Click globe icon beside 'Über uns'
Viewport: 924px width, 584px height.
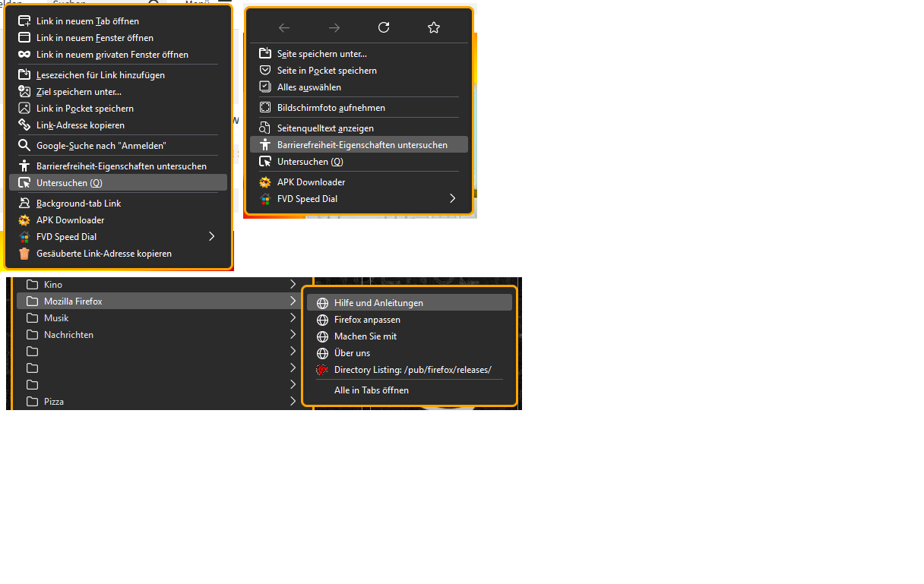click(x=322, y=353)
